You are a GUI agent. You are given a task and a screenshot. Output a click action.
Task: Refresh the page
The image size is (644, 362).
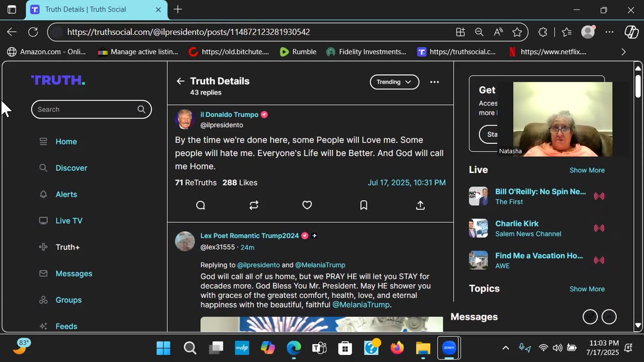coord(33,32)
